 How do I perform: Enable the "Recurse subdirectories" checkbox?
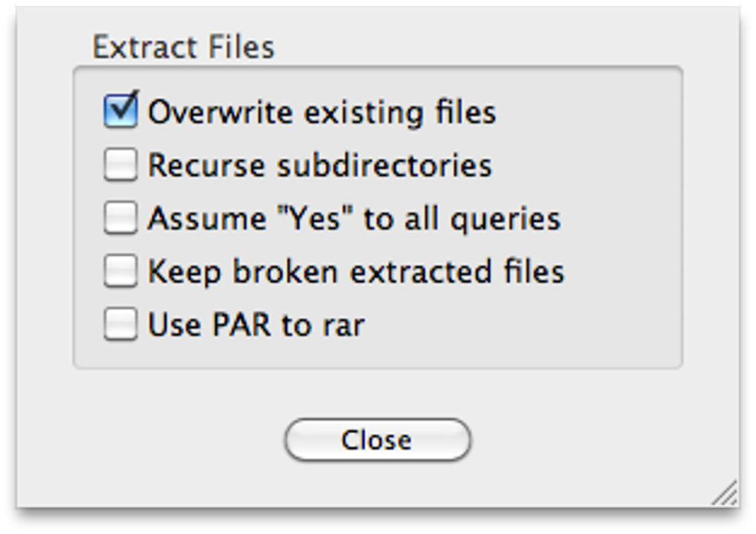click(x=120, y=165)
